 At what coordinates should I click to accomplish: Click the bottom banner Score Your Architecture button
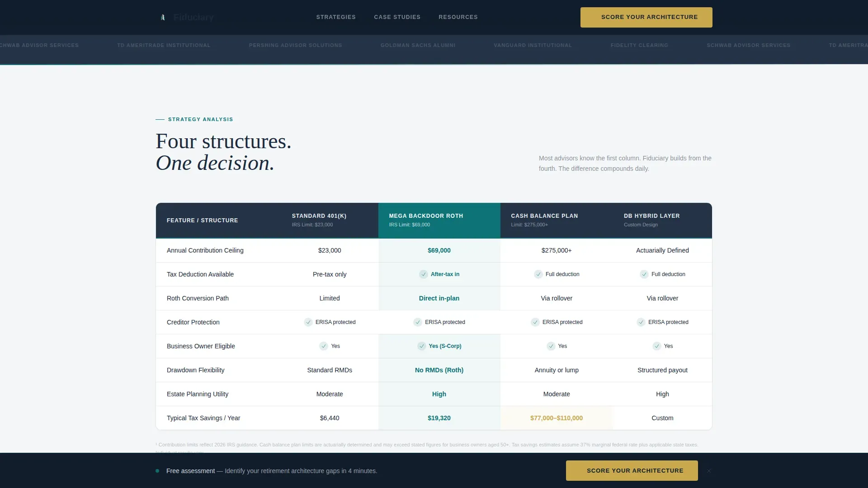coord(632,470)
